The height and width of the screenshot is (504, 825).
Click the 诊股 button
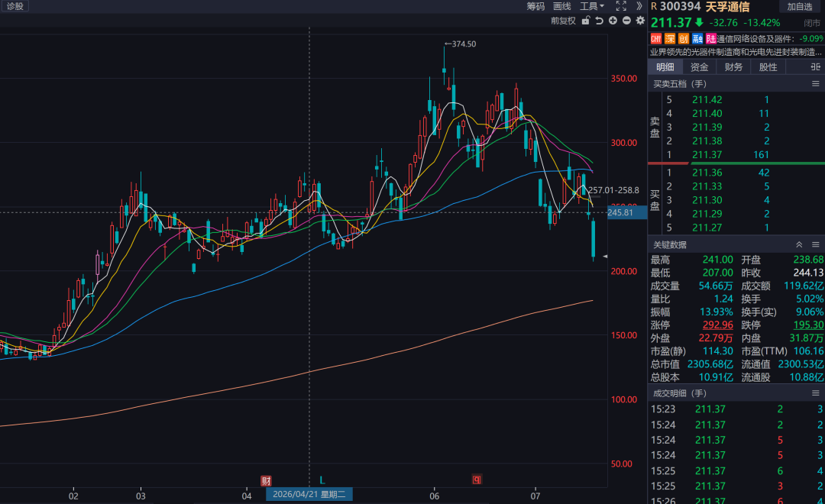[15, 6]
